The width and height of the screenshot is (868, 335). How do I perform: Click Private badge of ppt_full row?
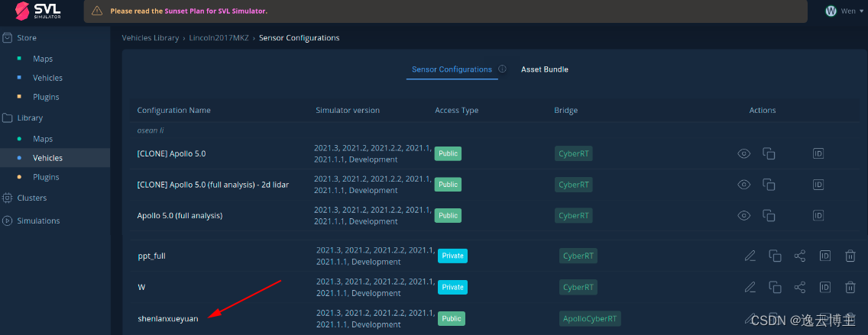(453, 256)
